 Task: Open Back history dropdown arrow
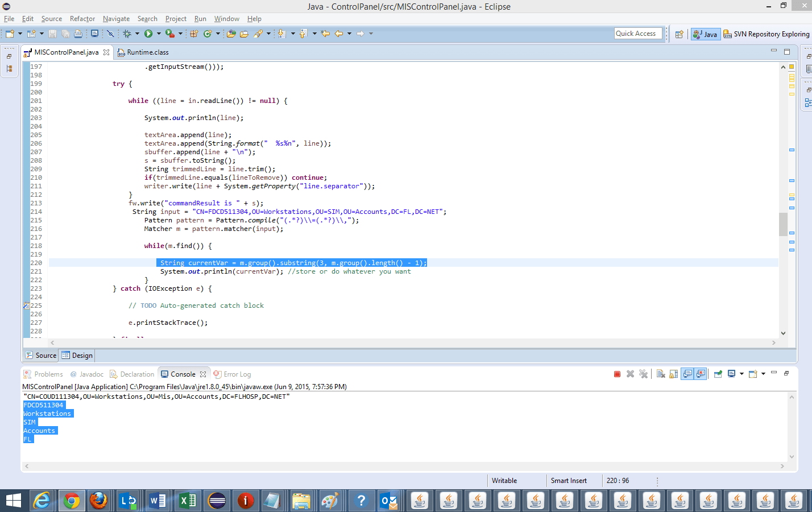coord(349,34)
